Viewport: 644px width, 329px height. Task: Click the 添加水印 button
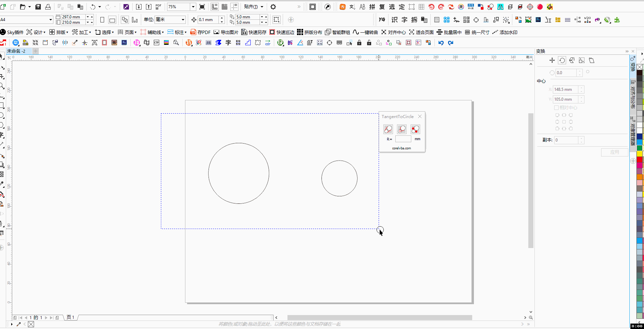click(505, 32)
